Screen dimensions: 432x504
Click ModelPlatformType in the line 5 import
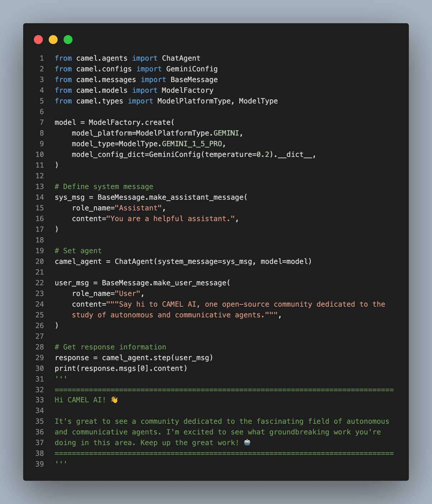click(x=194, y=101)
